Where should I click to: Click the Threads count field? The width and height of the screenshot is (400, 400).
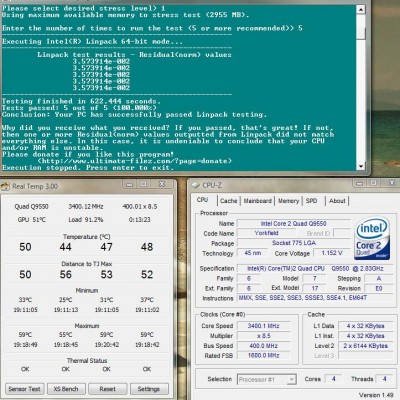coord(384,379)
